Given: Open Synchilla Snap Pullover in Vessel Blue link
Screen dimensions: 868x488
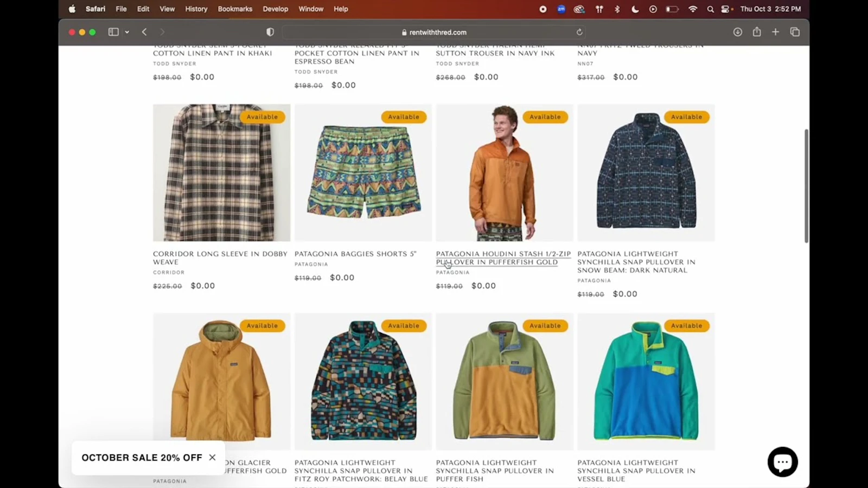Looking at the screenshot, I should click(x=636, y=471).
